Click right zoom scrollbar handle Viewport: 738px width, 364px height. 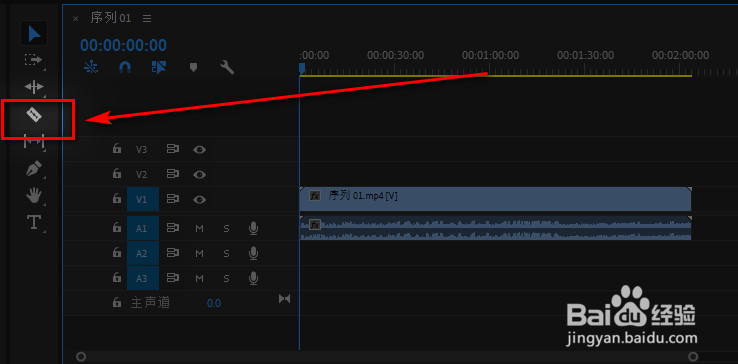[x=693, y=356]
